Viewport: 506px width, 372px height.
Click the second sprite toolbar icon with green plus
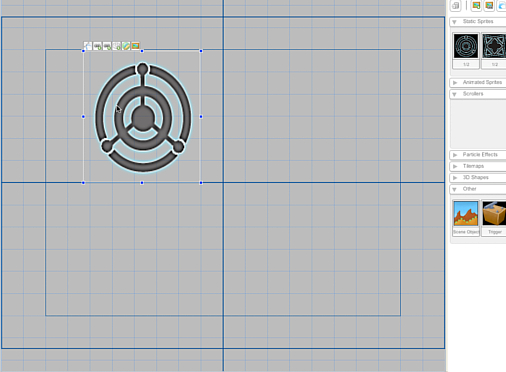pos(97,46)
